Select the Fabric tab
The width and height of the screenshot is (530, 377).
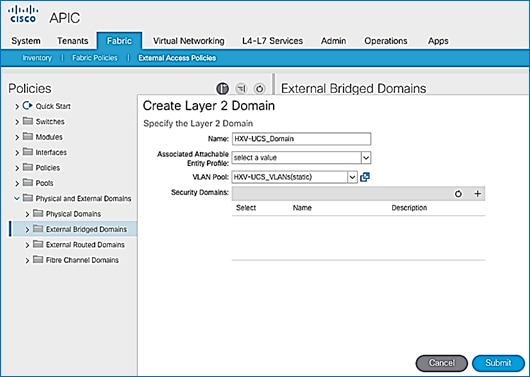tap(119, 41)
